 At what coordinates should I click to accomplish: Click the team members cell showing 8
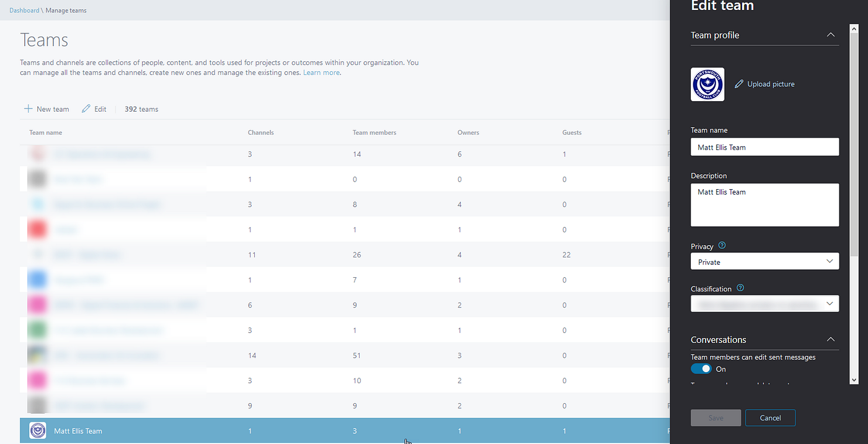coord(355,205)
